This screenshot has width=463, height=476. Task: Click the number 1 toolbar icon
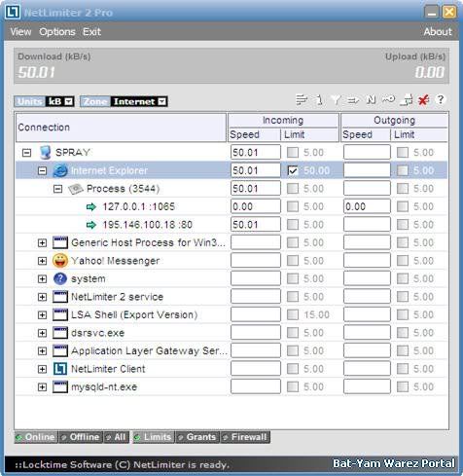click(320, 100)
